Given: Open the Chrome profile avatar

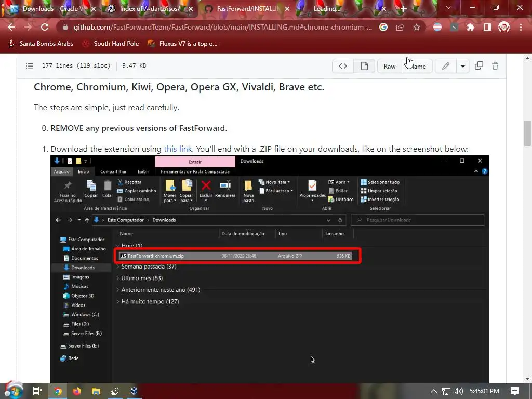Looking at the screenshot, I should click(x=504, y=27).
